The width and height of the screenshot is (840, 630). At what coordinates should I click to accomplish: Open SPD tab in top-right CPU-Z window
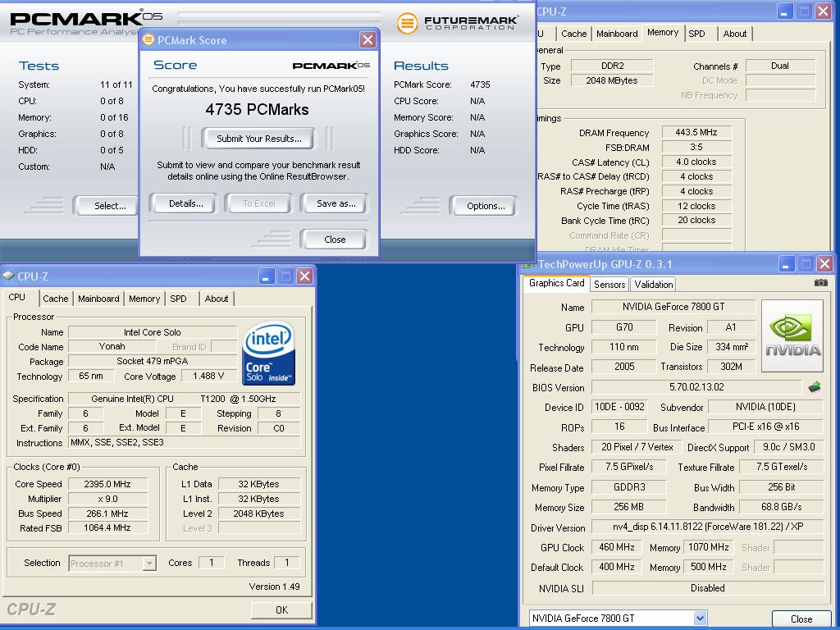pyautogui.click(x=697, y=34)
